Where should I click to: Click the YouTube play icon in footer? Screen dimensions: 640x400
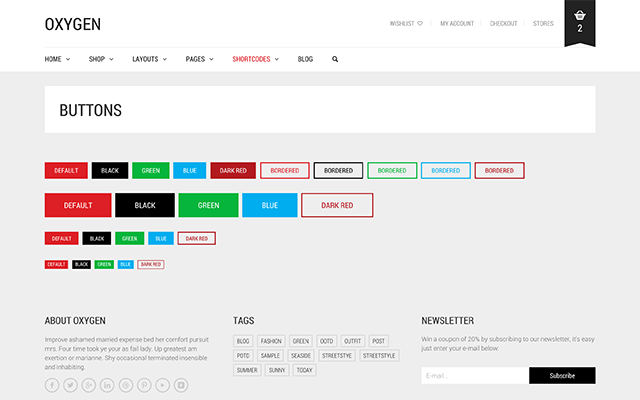[162, 385]
